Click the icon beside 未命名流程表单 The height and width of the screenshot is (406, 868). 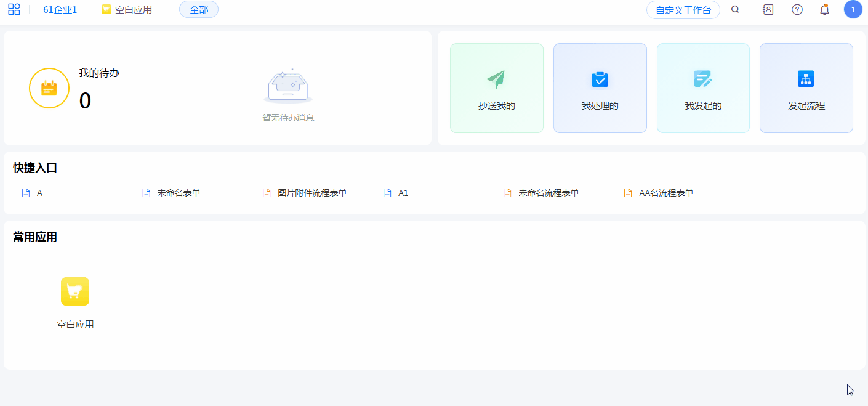tap(507, 193)
